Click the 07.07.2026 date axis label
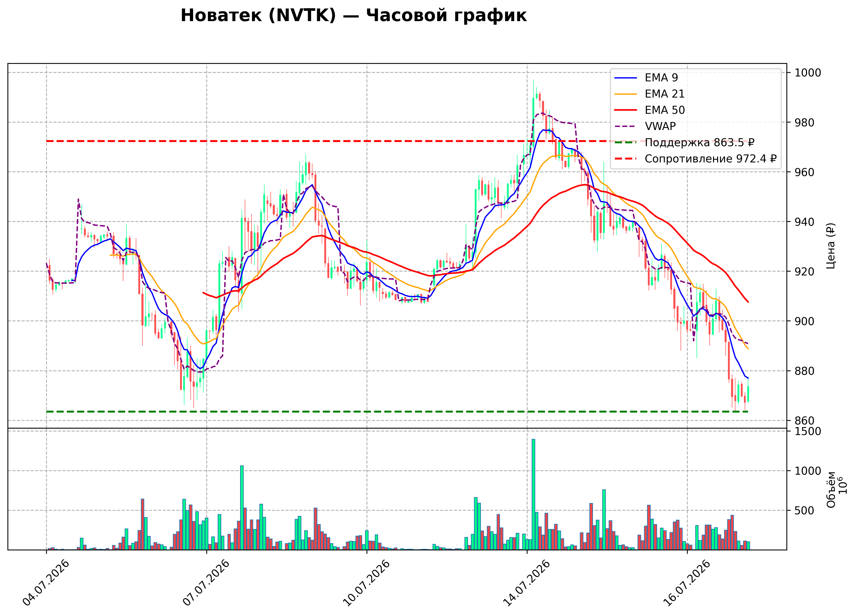 click(206, 583)
